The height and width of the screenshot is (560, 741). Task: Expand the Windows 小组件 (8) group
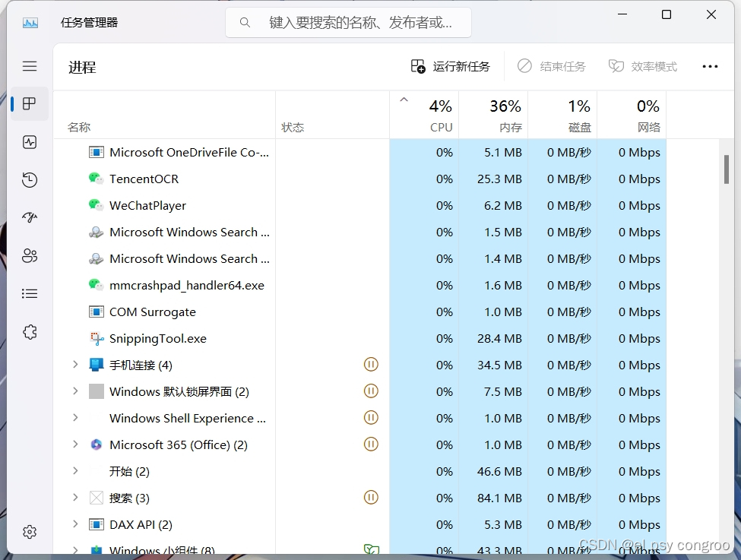click(x=75, y=549)
